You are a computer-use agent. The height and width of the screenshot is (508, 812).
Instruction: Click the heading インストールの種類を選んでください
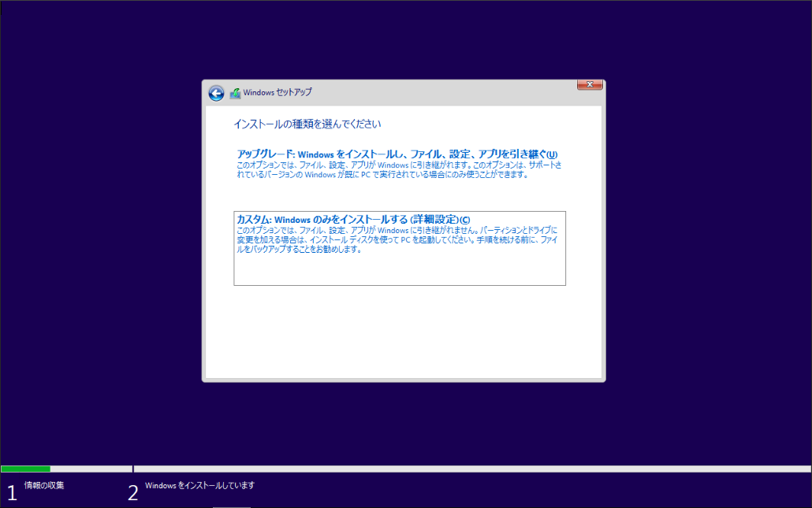point(307,124)
